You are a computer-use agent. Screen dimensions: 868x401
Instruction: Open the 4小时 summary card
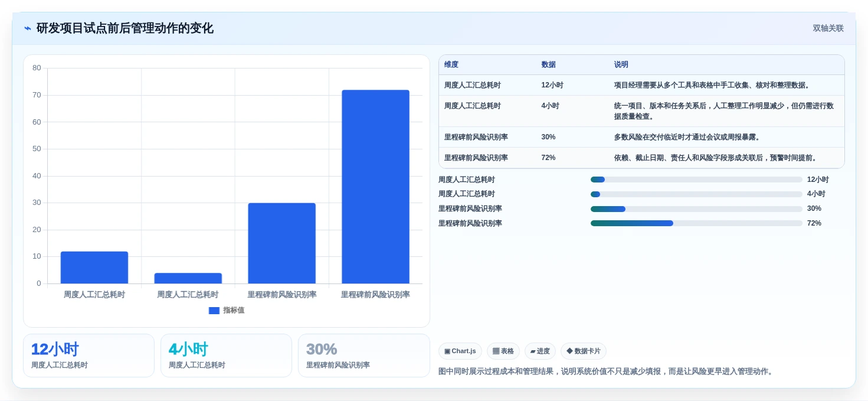226,356
